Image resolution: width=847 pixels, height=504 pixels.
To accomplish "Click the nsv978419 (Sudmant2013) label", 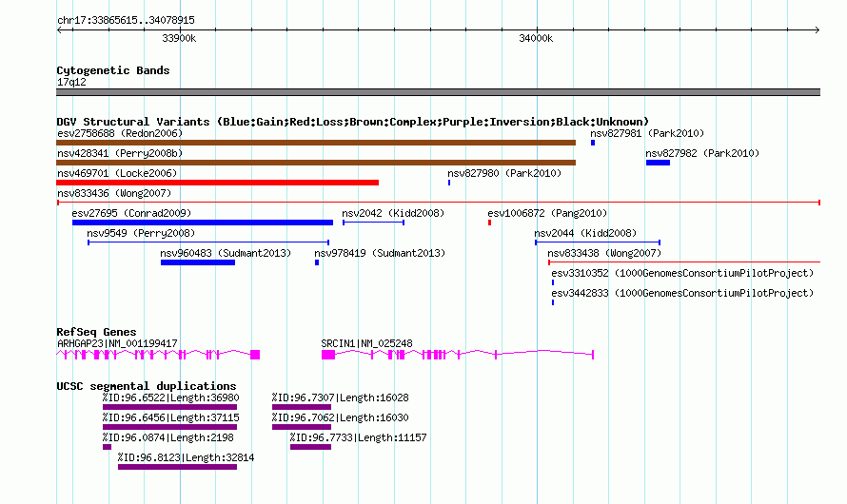I will point(380,253).
